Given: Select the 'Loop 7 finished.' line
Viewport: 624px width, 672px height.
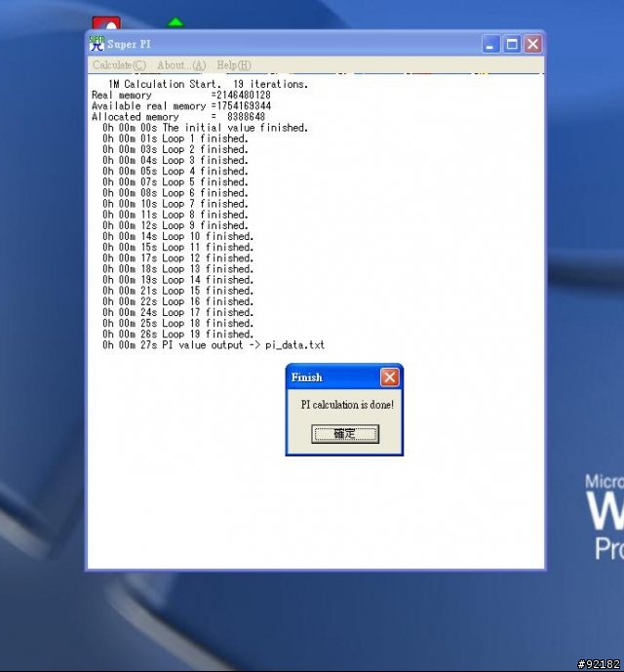Looking at the screenshot, I should 175,204.
